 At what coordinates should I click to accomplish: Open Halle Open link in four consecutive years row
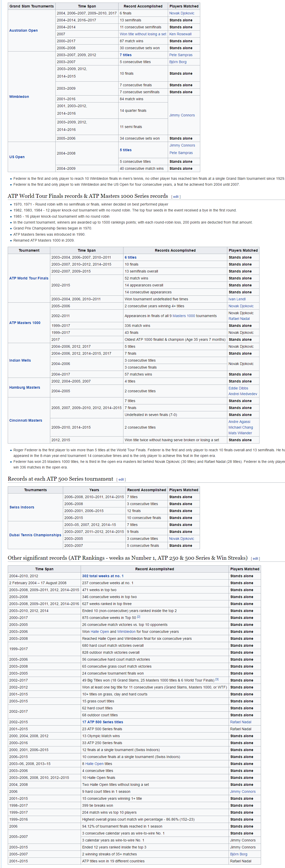[x=99, y=632]
